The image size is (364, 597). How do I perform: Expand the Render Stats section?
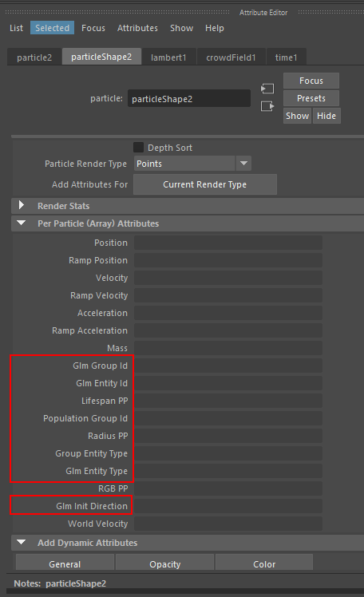tap(22, 206)
